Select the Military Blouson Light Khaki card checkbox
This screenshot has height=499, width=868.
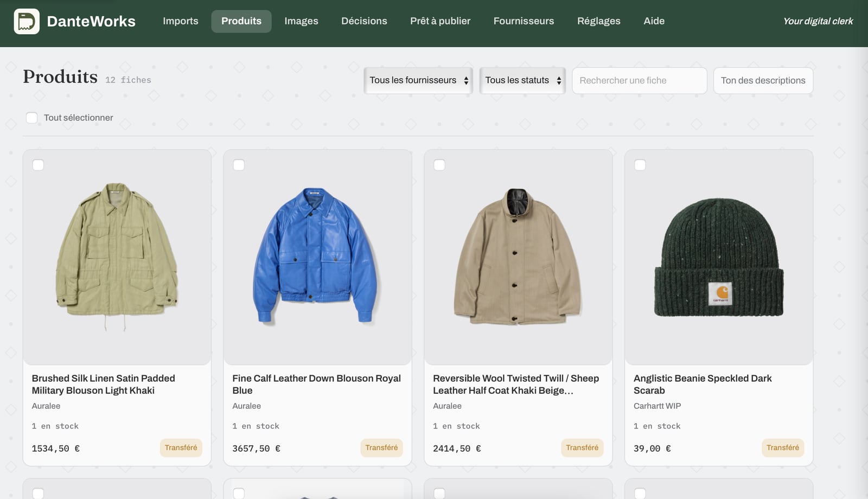click(x=38, y=165)
